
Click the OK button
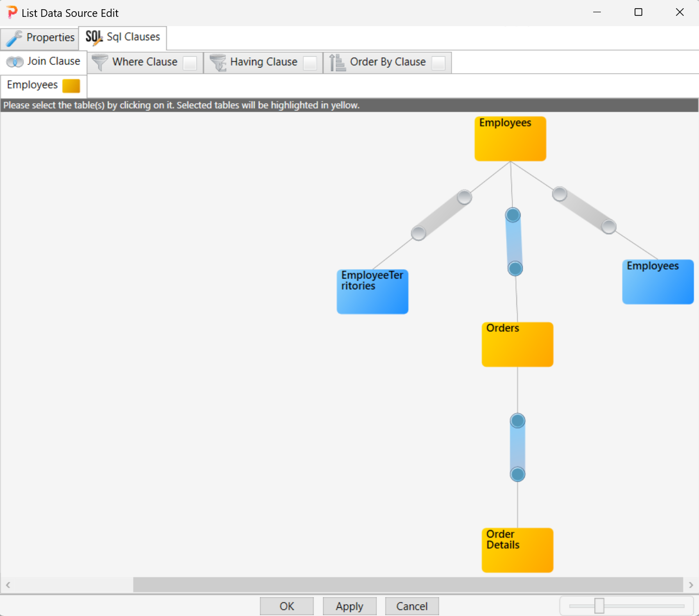[287, 606]
